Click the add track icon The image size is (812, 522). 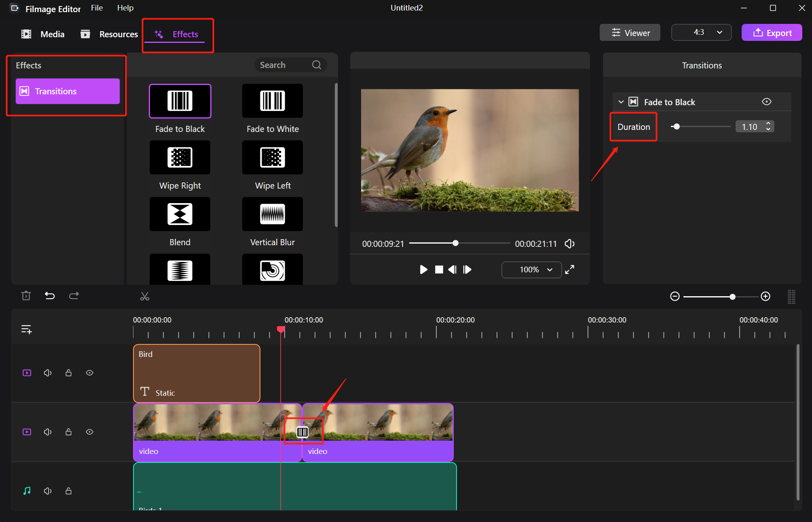click(x=26, y=329)
